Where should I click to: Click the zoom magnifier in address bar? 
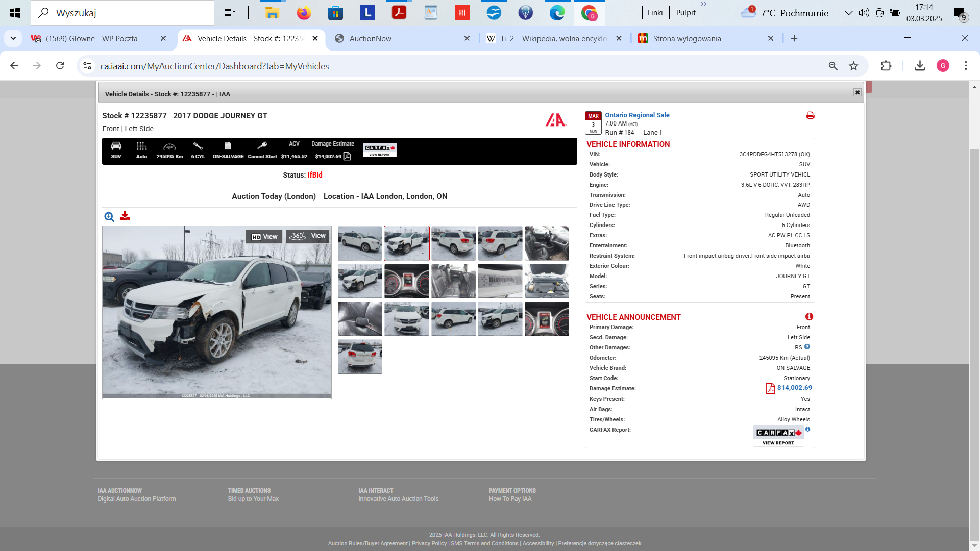[833, 66]
